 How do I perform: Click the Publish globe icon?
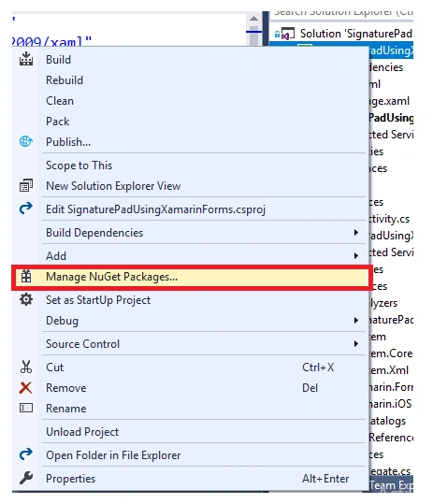pyautogui.click(x=26, y=141)
